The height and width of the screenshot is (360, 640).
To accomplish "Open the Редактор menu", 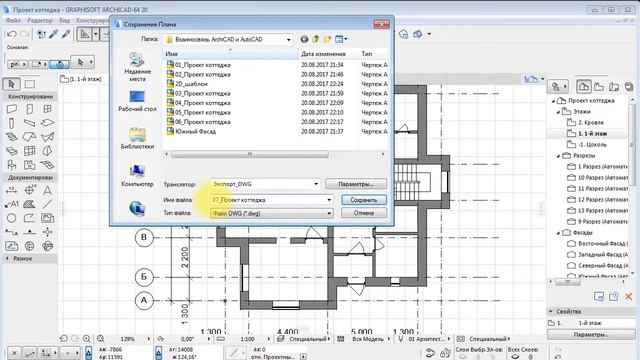I will point(40,20).
